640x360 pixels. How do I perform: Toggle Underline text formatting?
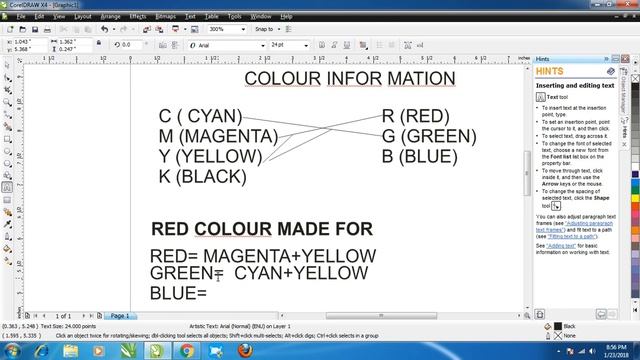click(347, 45)
